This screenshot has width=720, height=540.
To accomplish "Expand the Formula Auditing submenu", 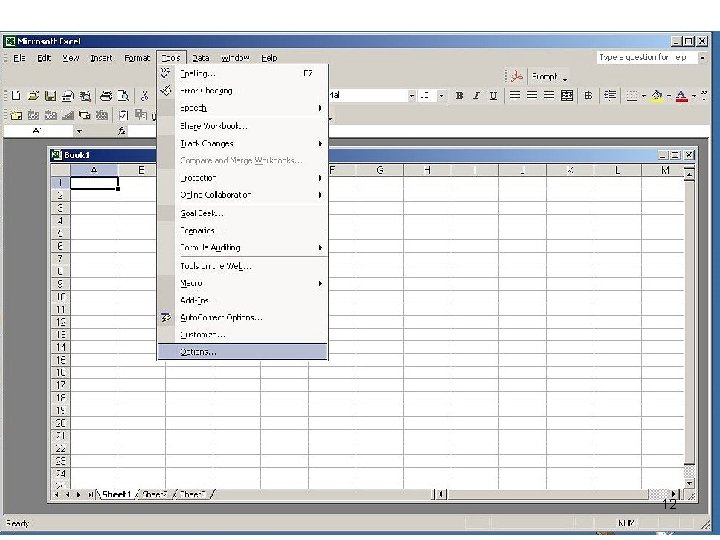I will coord(242,248).
